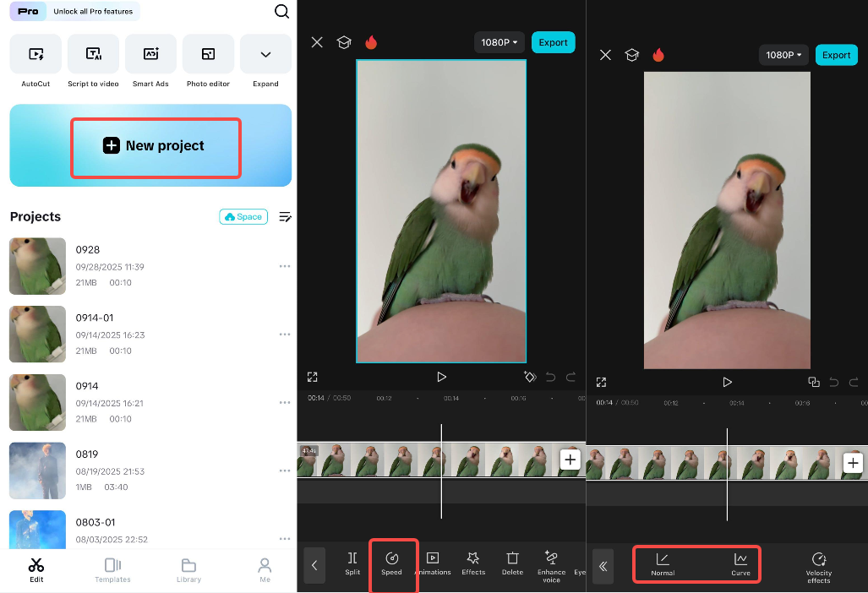Tap Export to render video

click(553, 41)
